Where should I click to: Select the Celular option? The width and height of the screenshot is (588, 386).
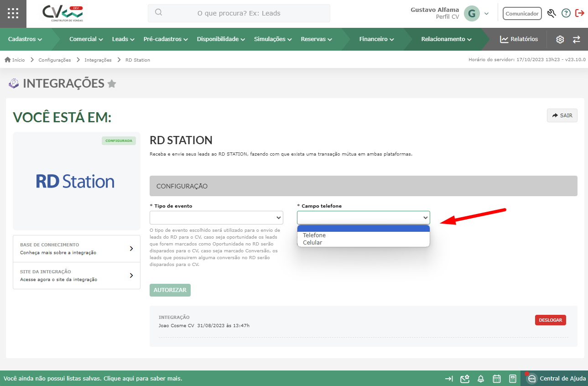click(364, 243)
